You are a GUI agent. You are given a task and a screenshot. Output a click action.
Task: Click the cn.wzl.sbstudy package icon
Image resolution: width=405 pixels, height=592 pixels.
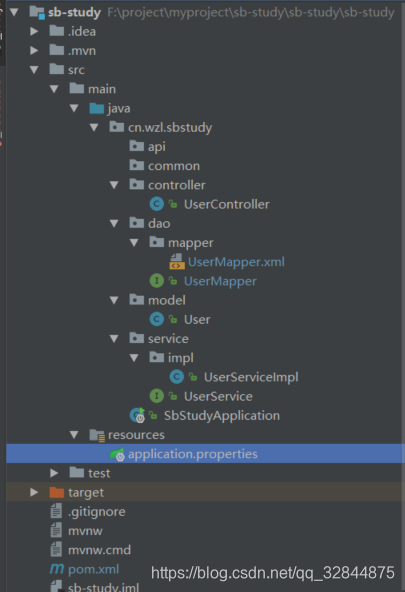117,127
